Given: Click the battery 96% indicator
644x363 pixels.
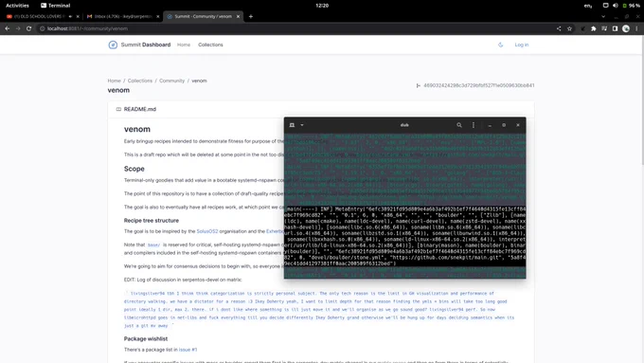Looking at the screenshot, I should (x=632, y=6).
